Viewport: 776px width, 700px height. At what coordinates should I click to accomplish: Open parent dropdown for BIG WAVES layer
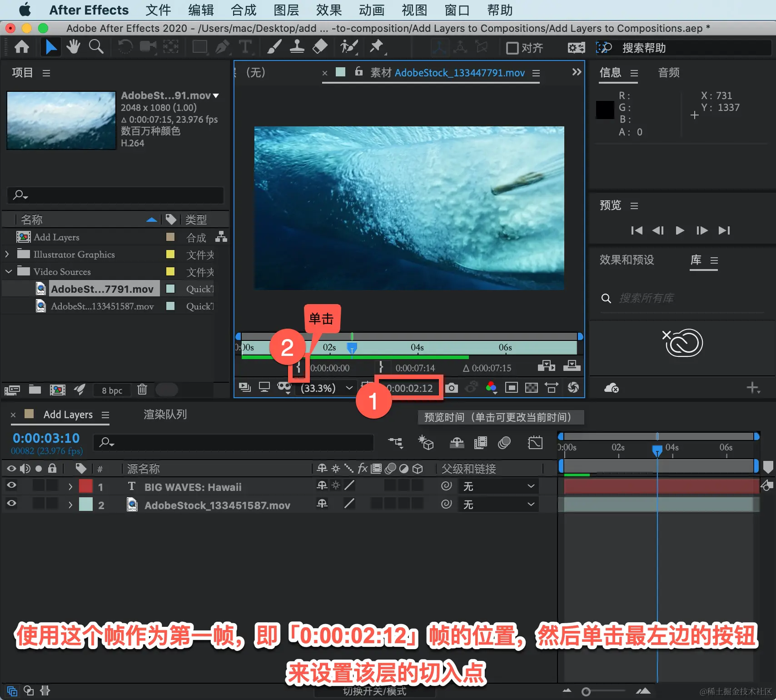498,486
